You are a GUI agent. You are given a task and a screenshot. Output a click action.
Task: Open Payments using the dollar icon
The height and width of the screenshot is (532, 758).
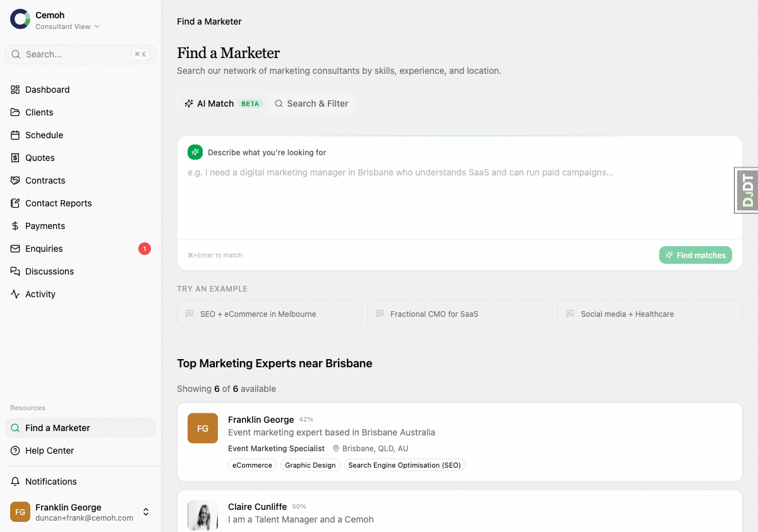pyautogui.click(x=15, y=226)
